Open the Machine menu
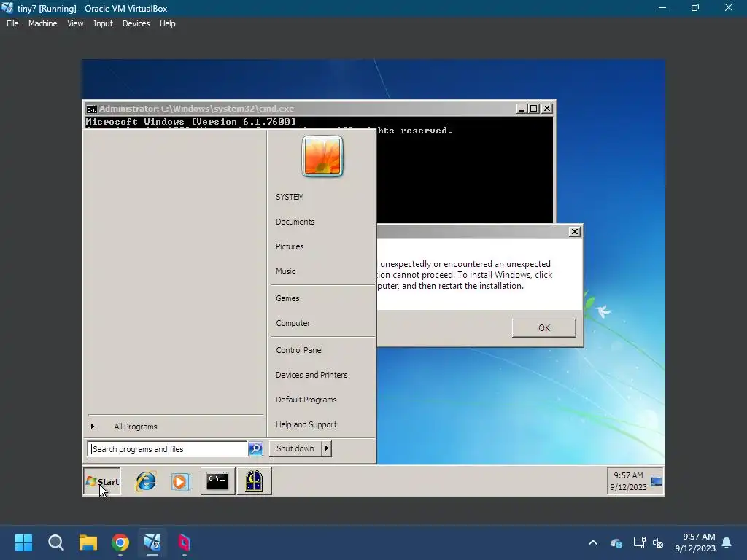Image resolution: width=747 pixels, height=560 pixels. 42,23
